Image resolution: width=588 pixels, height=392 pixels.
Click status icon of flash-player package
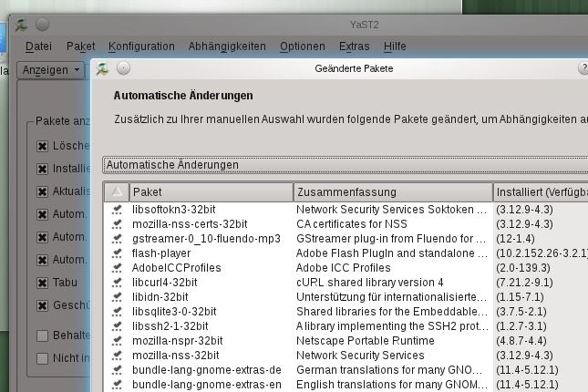tap(117, 253)
